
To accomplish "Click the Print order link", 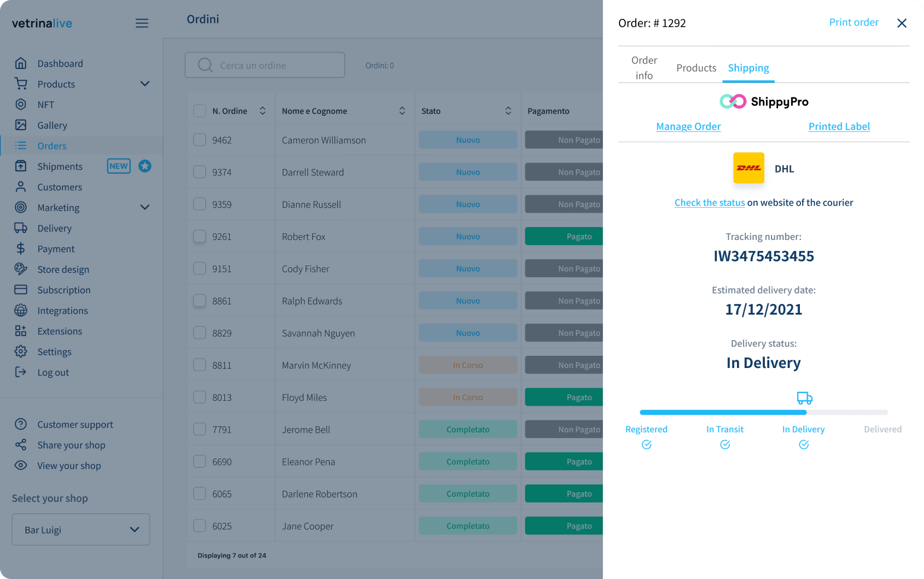I will point(853,22).
